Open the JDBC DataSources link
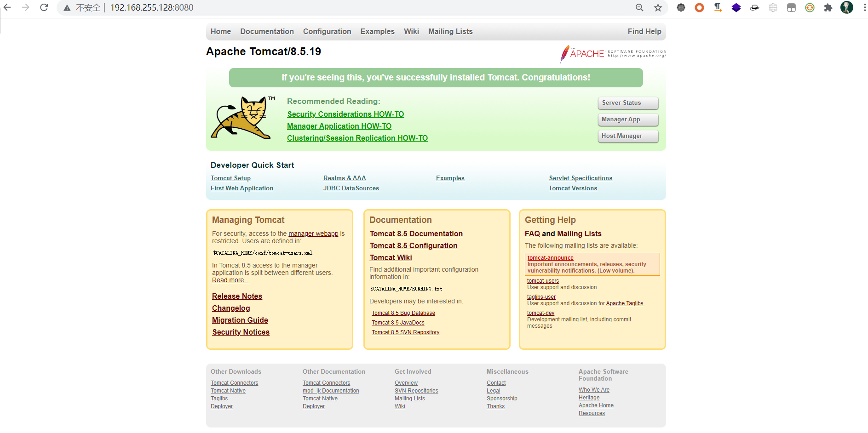The image size is (868, 433). pos(351,188)
